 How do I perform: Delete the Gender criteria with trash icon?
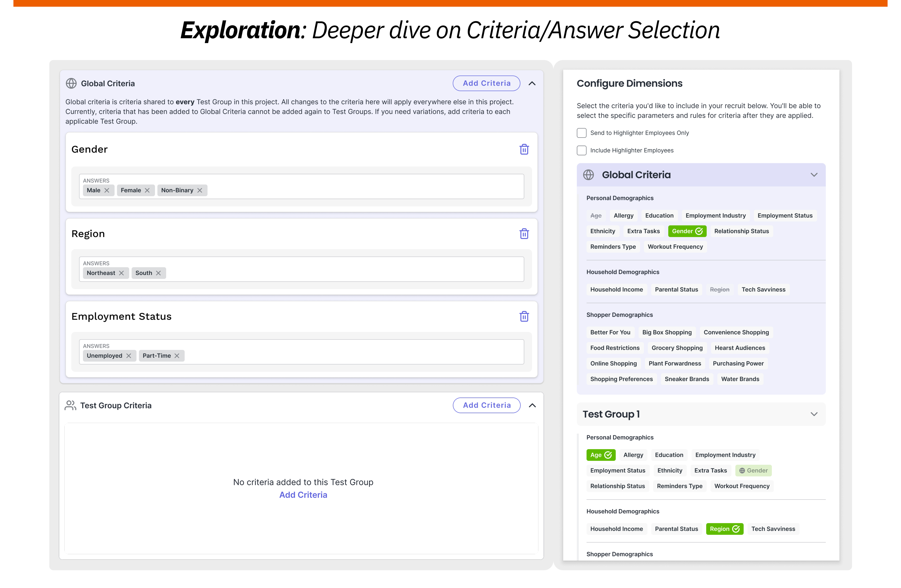(x=524, y=149)
